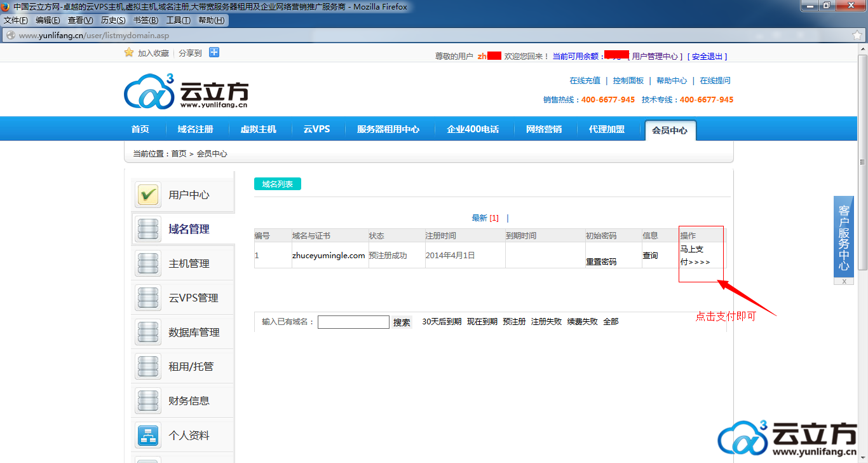Click the 主机管理 sidebar icon
Screen dimensions: 868x463
click(148, 263)
